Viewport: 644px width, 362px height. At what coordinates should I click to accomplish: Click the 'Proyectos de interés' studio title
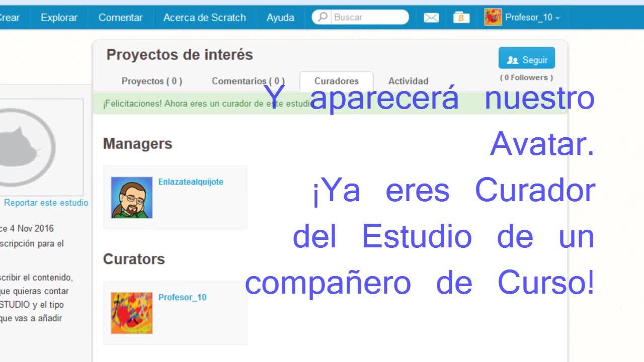pos(180,55)
